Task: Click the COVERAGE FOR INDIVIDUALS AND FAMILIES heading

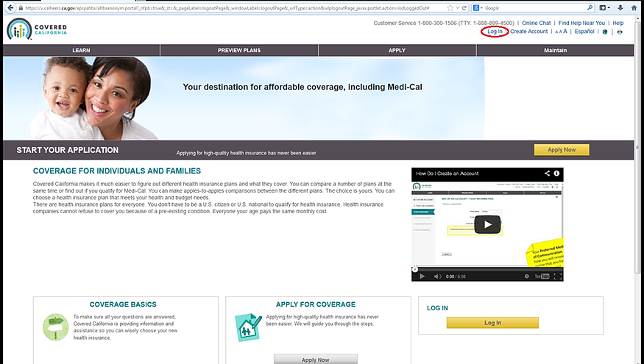Action: point(116,171)
